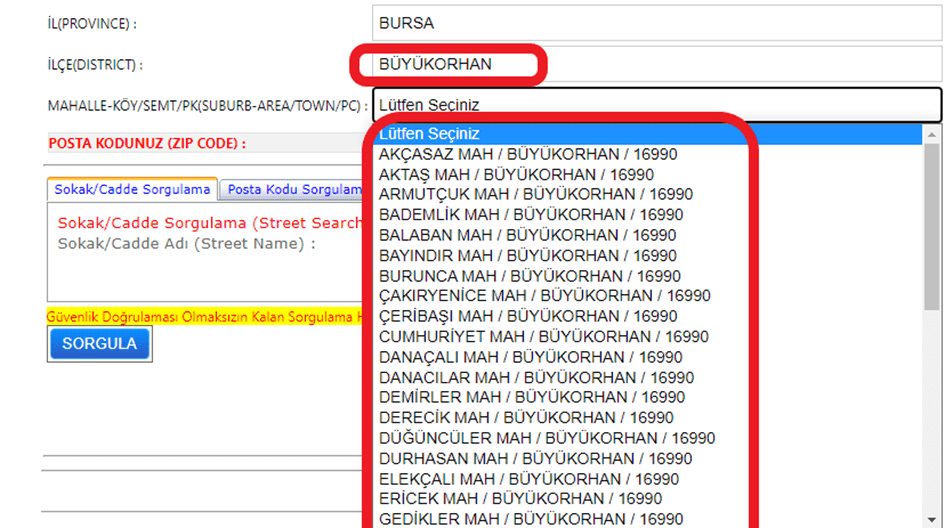Image resolution: width=945 pixels, height=528 pixels.
Task: Open the Posta Kodu Sorgulama tab
Action: coord(292,189)
